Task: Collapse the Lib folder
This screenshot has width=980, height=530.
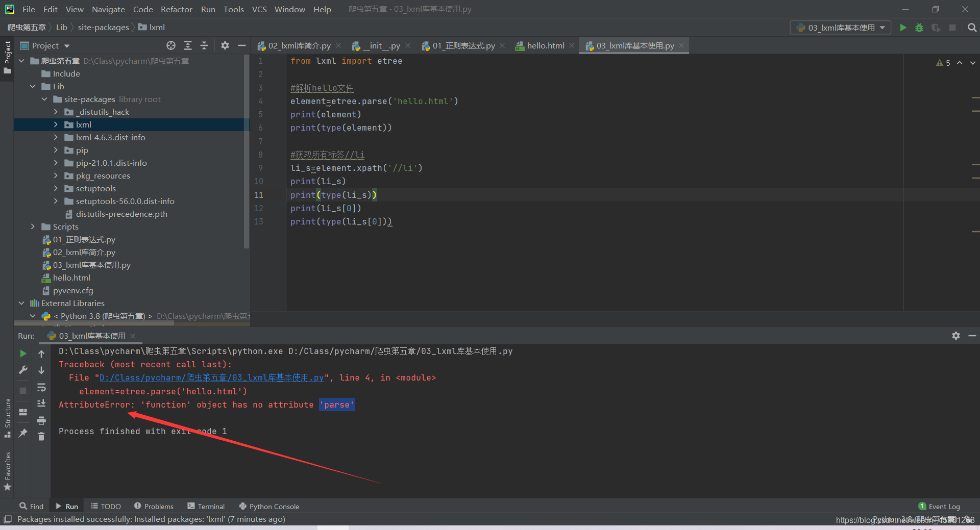Action: 33,86
